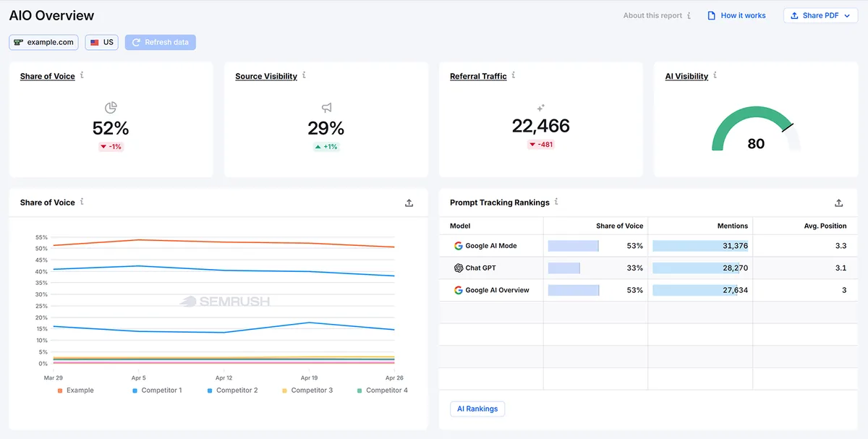This screenshot has width=868, height=439.
Task: Open the Share of Voice card title link
Action: pyautogui.click(x=48, y=76)
